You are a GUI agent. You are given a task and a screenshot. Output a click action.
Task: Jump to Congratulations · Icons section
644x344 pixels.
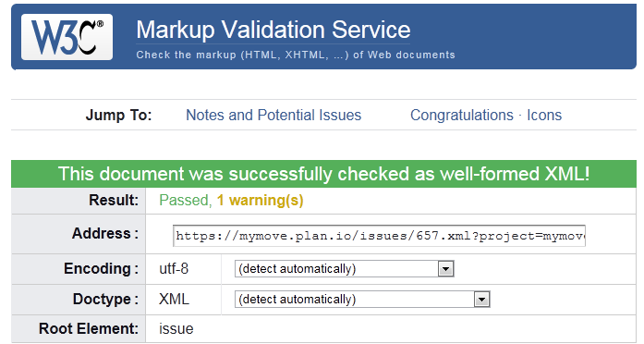pos(486,115)
